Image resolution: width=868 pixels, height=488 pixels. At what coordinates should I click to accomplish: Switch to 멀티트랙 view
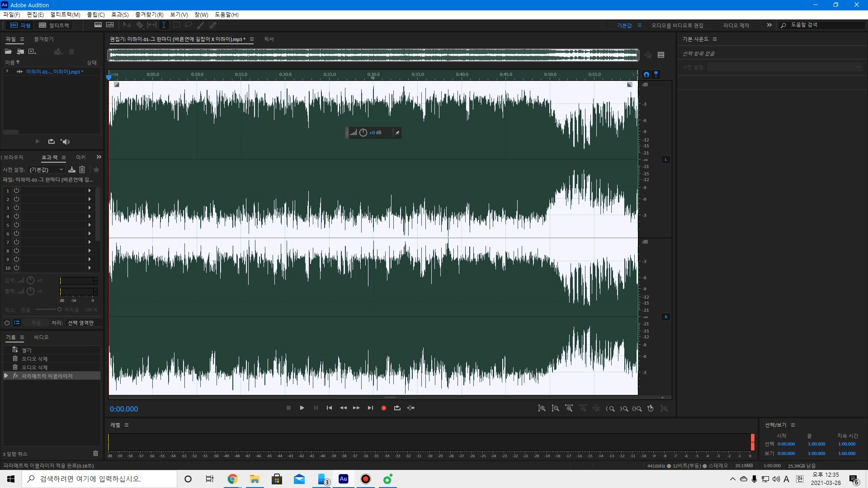click(54, 25)
